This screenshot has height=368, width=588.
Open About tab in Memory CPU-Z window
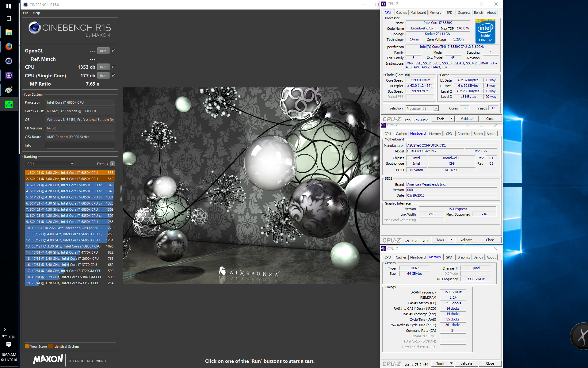tap(491, 257)
